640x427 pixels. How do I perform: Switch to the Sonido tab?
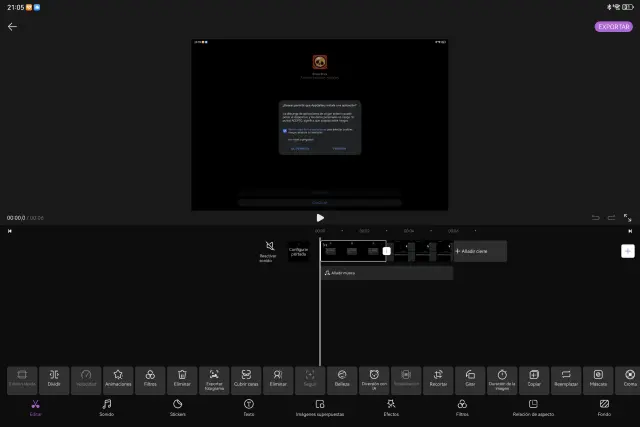click(x=106, y=407)
